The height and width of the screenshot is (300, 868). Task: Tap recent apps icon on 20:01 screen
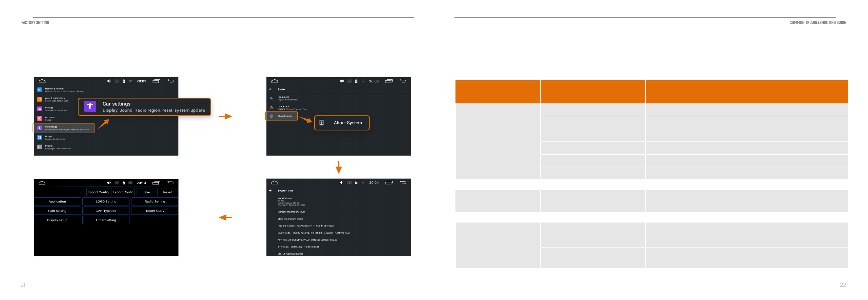click(x=156, y=81)
